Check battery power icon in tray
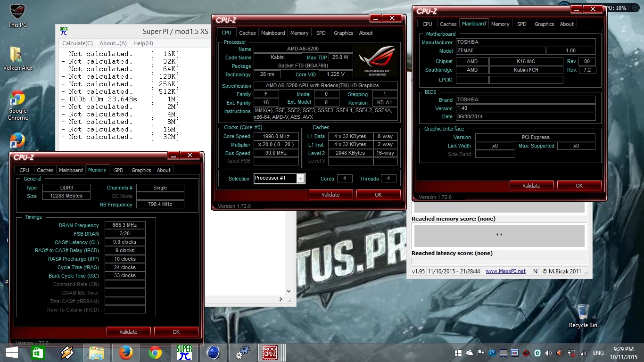This screenshot has width=644, height=362. [x=571, y=353]
